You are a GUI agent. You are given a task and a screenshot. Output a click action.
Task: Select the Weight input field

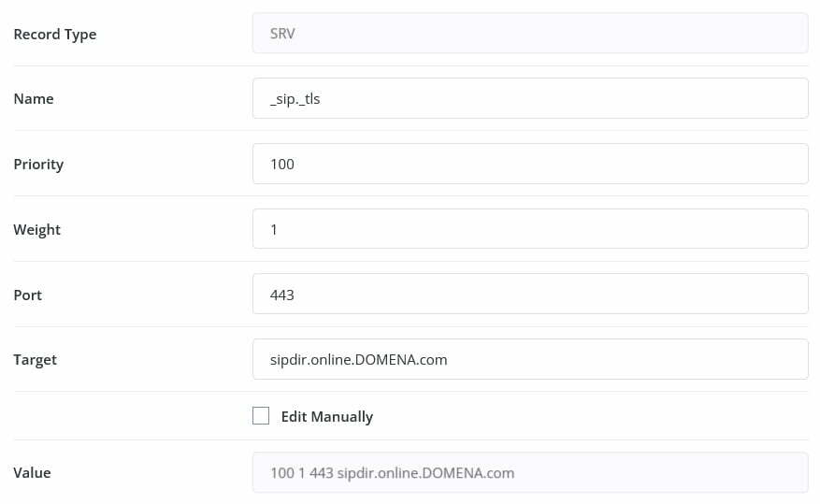(x=529, y=229)
